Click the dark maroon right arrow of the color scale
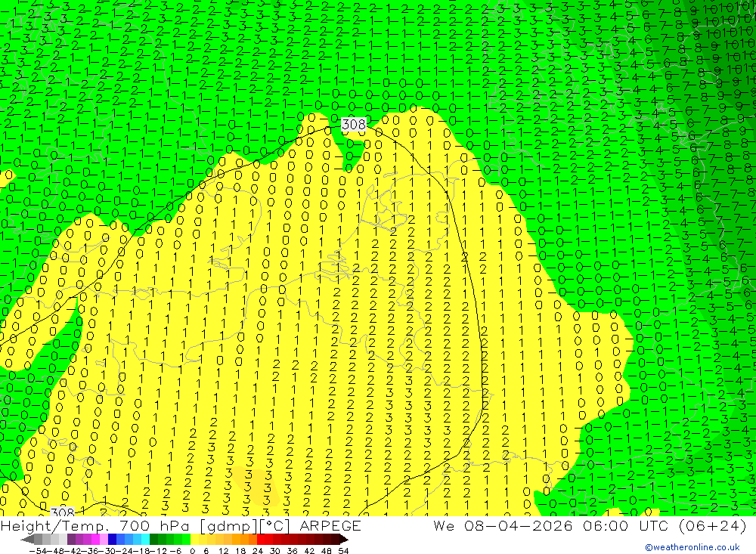The height and width of the screenshot is (554, 756). pos(344,540)
